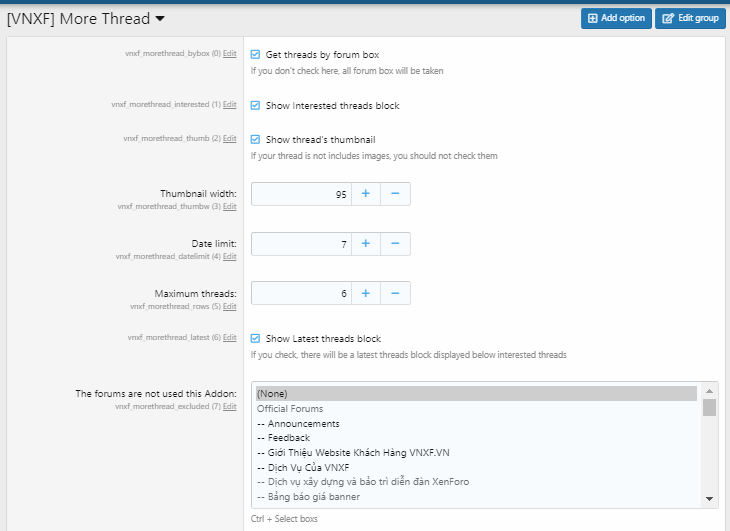Screen dimensions: 730x531
Task: Click the minus icon for Thumbnail width
Action: click(395, 194)
